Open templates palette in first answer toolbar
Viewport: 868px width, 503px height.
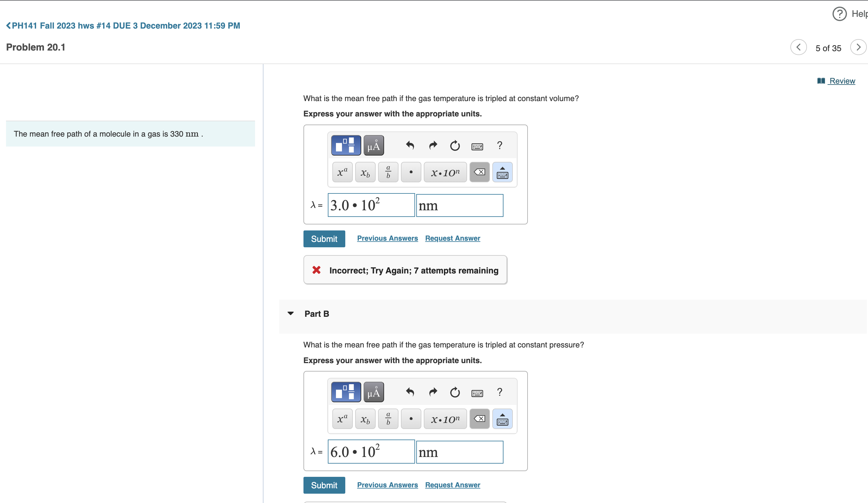tap(346, 145)
